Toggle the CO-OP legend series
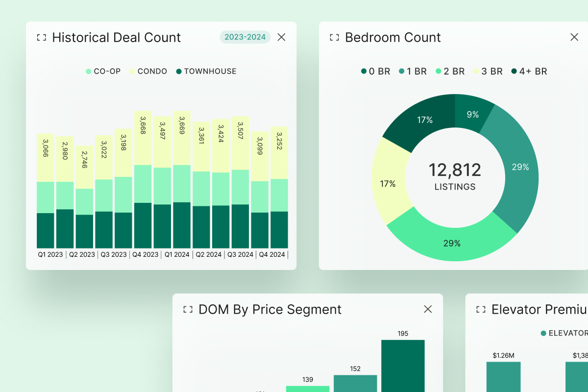Viewport: 588px width, 392px height. coord(103,72)
